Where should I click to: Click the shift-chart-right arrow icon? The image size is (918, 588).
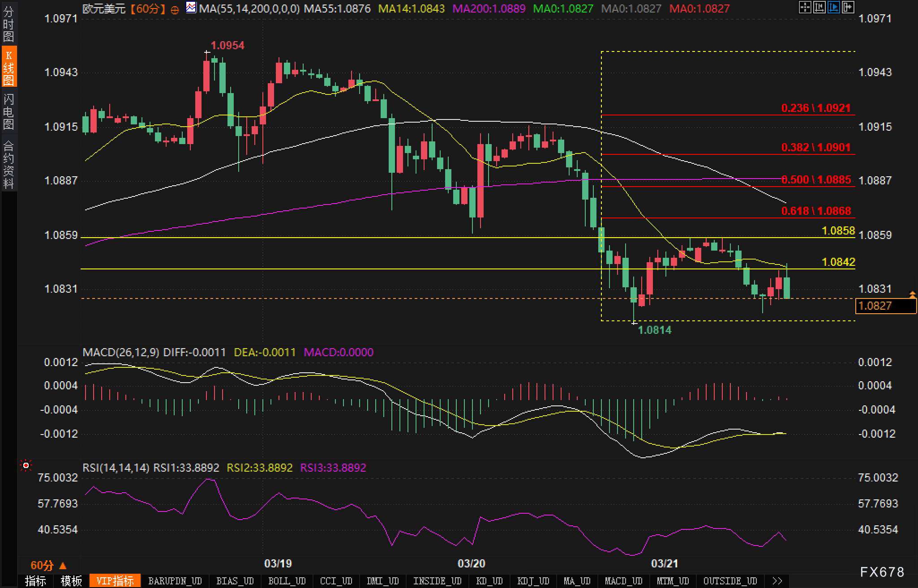click(848, 7)
